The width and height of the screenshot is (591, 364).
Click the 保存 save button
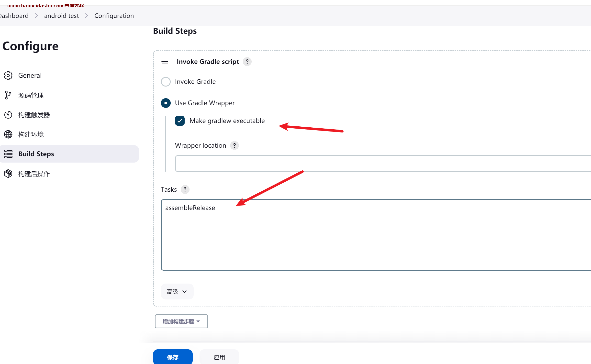tap(173, 357)
